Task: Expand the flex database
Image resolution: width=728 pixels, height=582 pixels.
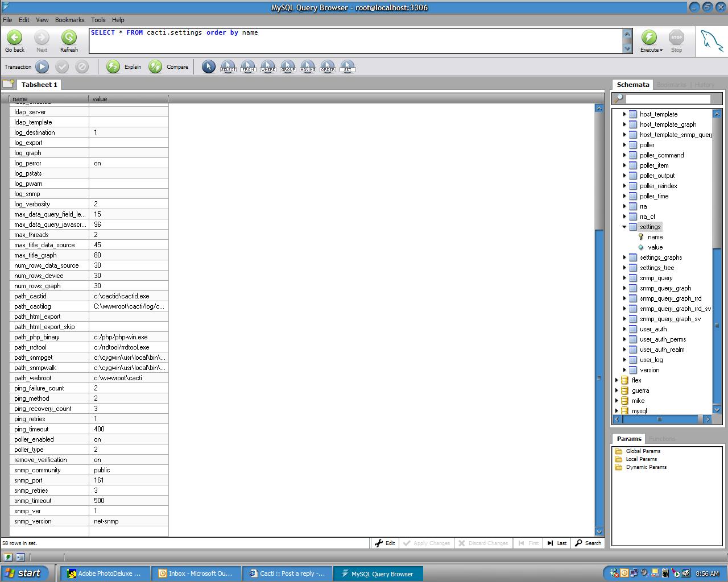Action: tap(617, 380)
